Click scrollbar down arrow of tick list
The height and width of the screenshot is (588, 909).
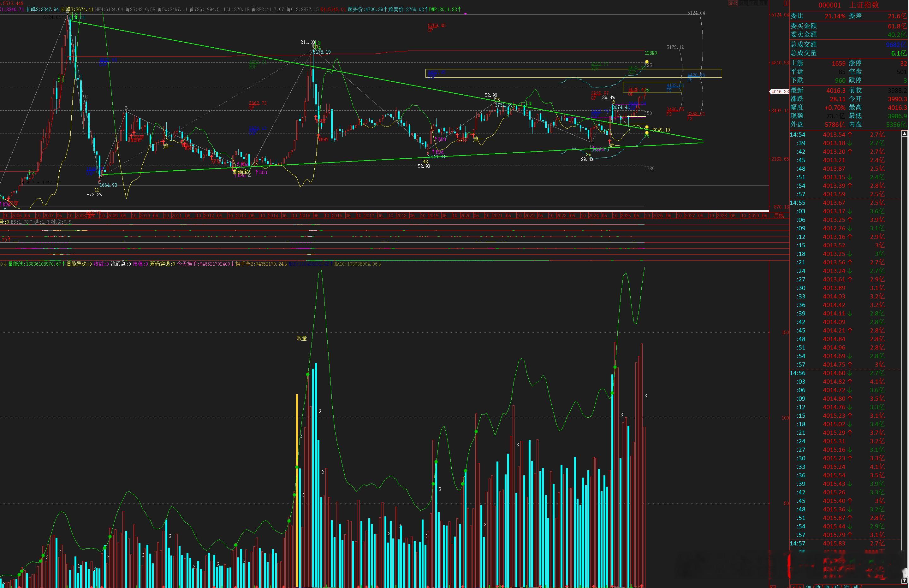pos(904,581)
